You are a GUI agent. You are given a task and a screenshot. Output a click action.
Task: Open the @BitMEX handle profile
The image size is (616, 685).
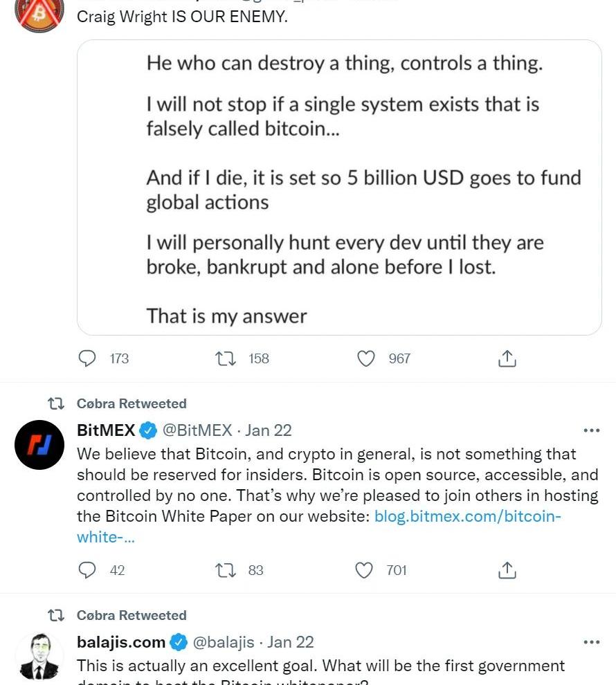pos(197,430)
